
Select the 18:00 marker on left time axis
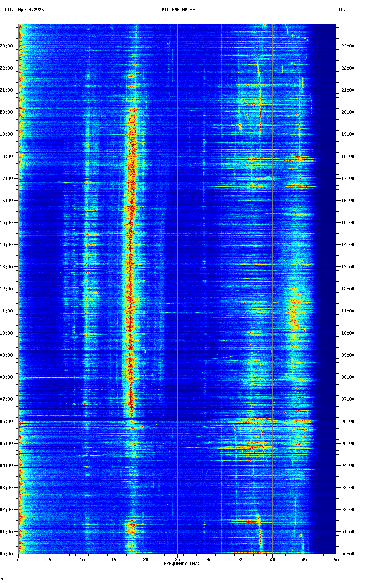tap(6, 156)
